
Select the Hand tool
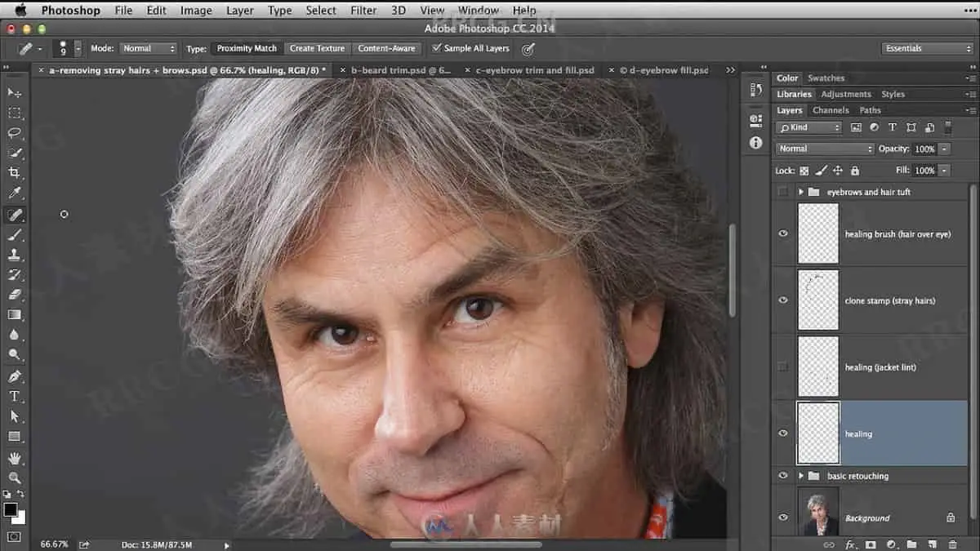pos(14,458)
